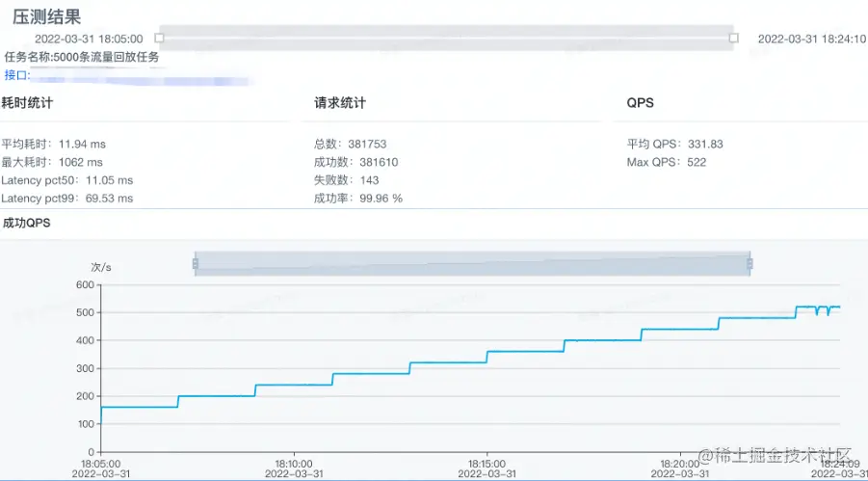Select the 成功QPS chart title
This screenshot has width=868, height=481.
tap(27, 224)
